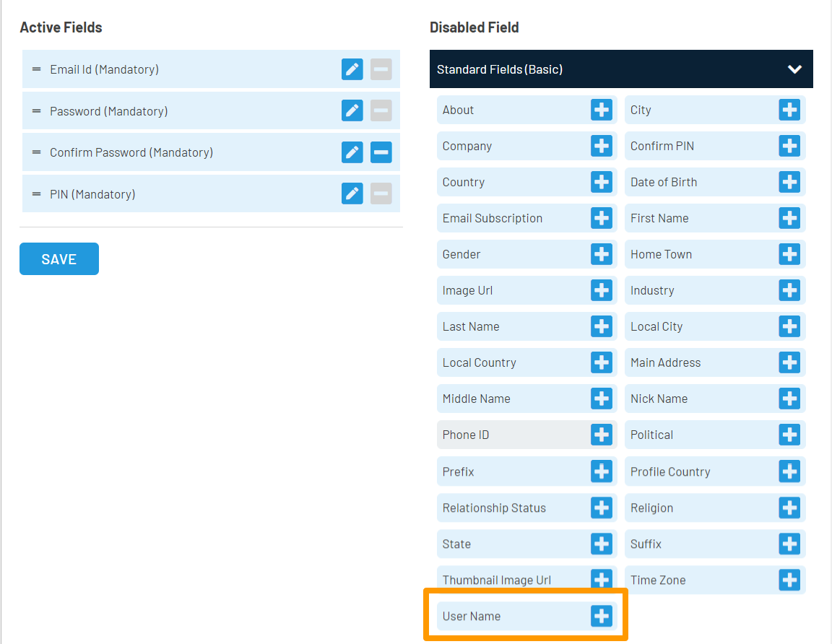Add the Main Address field
The image size is (832, 644).
790,362
